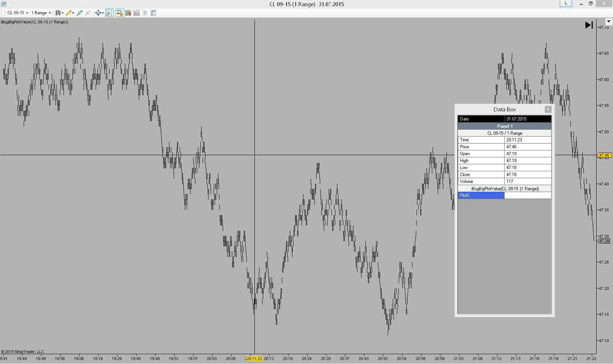The image size is (613, 364).
Task: Expand the cursor type dropdown arrow
Action: click(x=103, y=13)
